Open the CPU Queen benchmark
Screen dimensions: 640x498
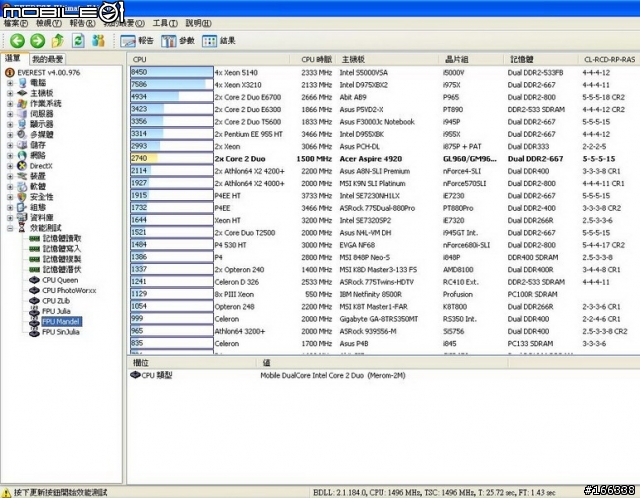click(x=60, y=280)
